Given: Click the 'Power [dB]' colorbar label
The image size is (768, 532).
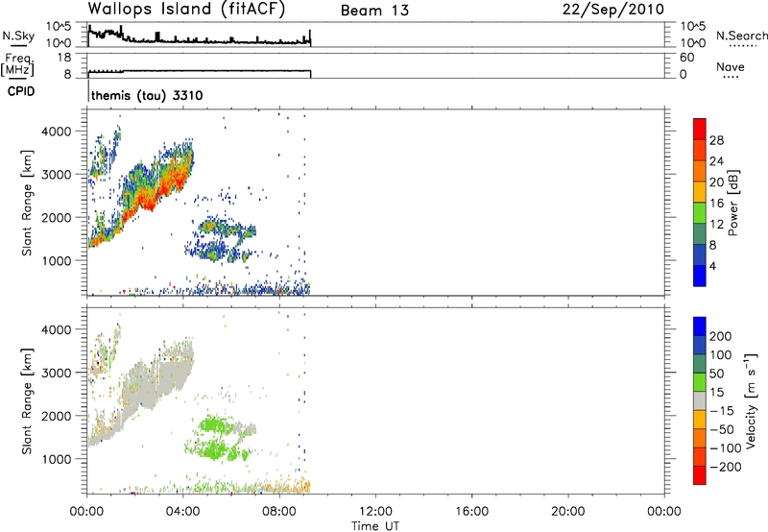Looking at the screenshot, I should 732,203.
